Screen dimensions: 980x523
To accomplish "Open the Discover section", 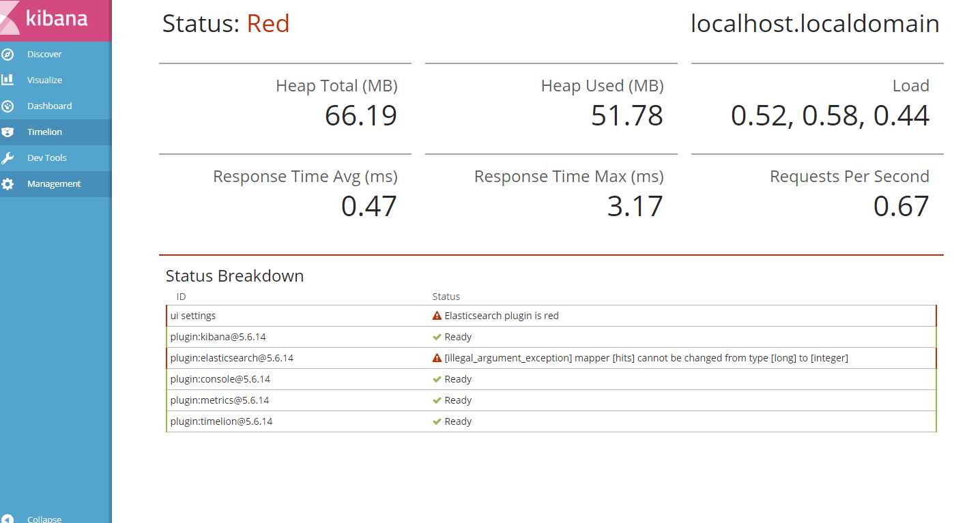I will point(55,54).
